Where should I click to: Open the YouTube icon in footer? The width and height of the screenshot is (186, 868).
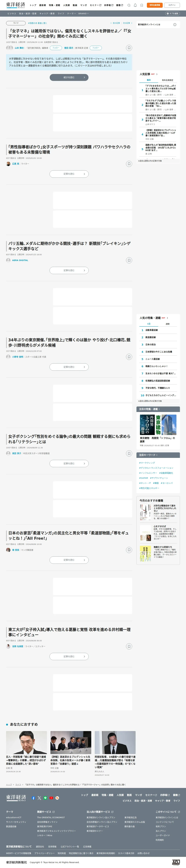[51, 798]
